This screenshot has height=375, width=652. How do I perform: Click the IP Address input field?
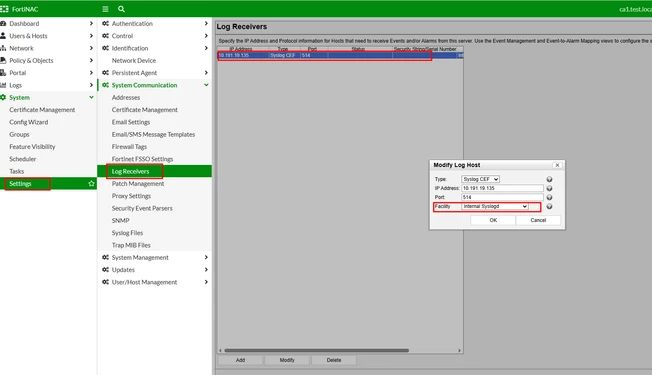tap(502, 188)
